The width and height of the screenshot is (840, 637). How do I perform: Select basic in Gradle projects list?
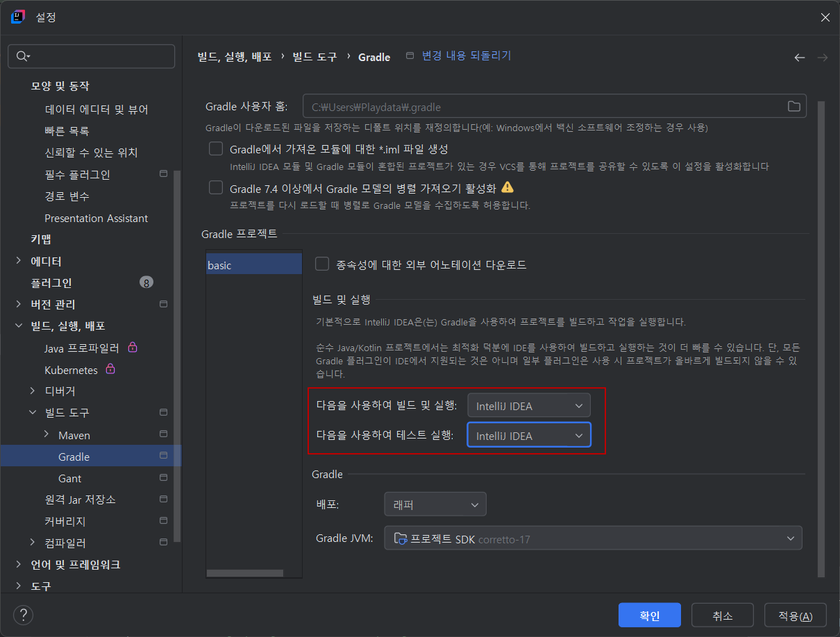click(254, 264)
